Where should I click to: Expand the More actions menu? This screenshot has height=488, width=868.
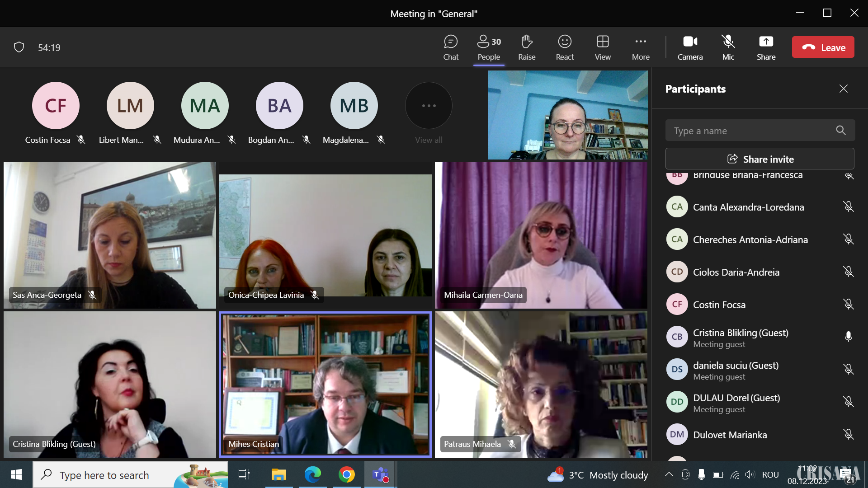click(x=641, y=47)
